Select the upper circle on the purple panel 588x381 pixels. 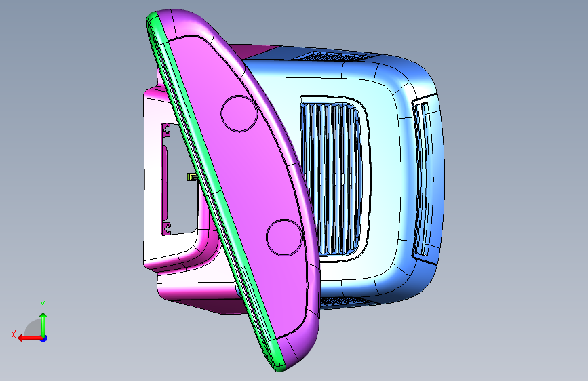(x=239, y=114)
